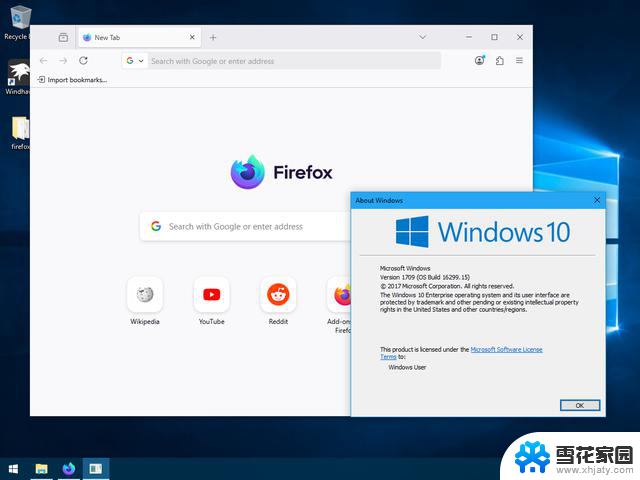Select the New Tab tab
This screenshot has width=640, height=480.
[x=139, y=38]
